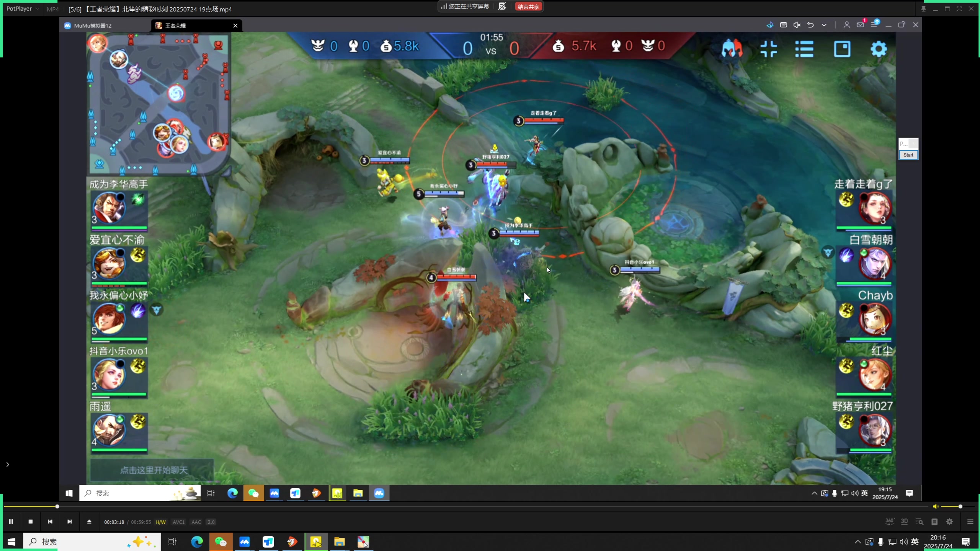The image size is (980, 551).
Task: Click the MuMu back arrow icon
Action: pyautogui.click(x=810, y=25)
